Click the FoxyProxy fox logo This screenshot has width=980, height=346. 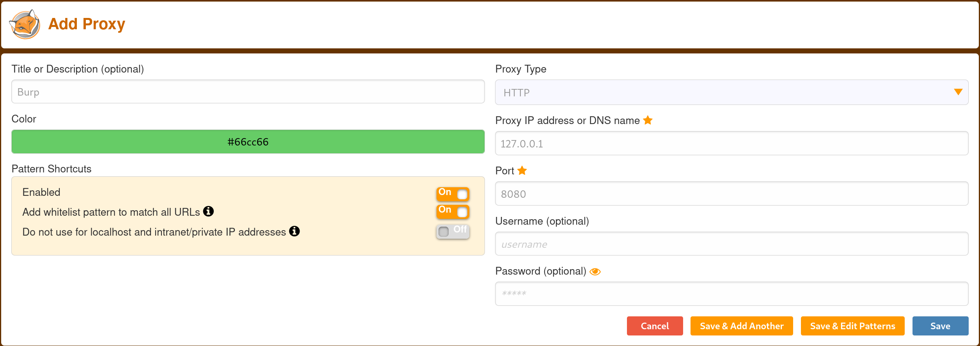point(24,24)
